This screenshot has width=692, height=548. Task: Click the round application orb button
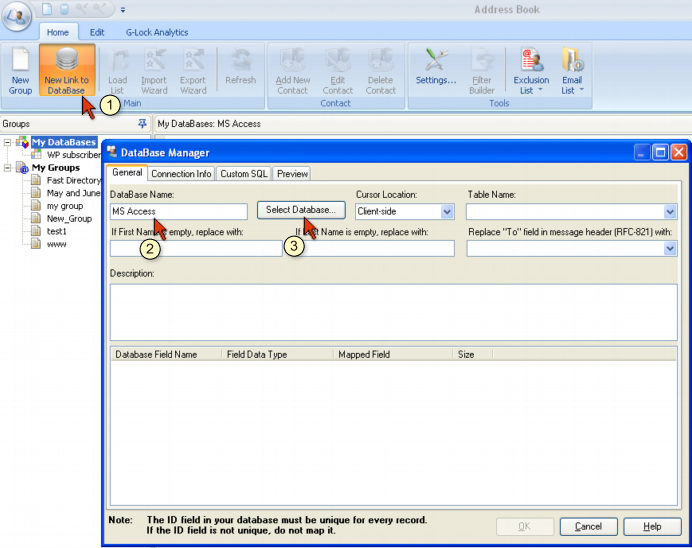point(17,16)
